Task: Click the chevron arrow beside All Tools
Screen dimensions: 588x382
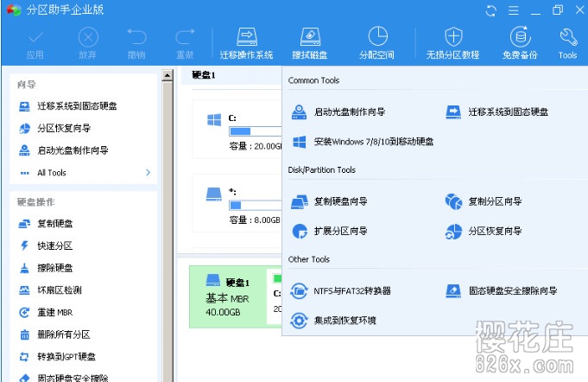Action: [x=149, y=173]
